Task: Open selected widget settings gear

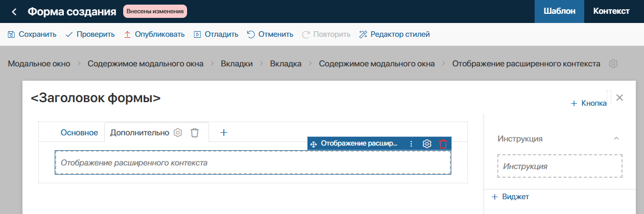Action: pos(427,144)
